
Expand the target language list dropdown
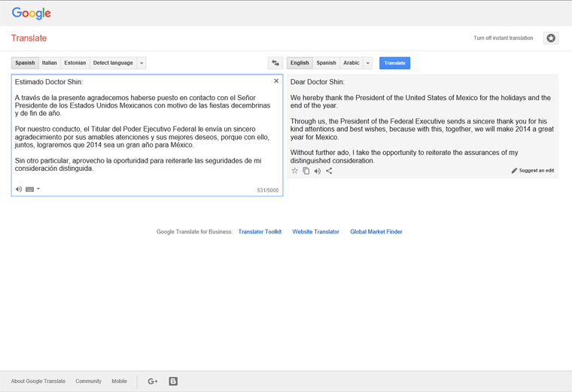[x=368, y=63]
